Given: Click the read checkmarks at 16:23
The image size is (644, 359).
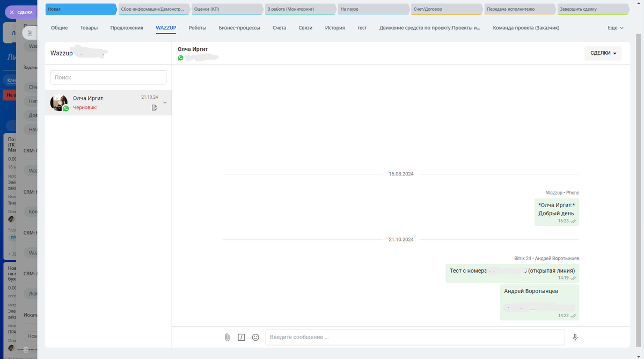Looking at the screenshot, I should pyautogui.click(x=574, y=221).
